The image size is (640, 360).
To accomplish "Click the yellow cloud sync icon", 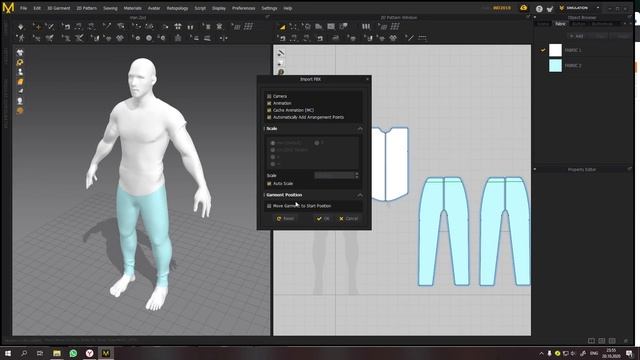I will [524, 8].
